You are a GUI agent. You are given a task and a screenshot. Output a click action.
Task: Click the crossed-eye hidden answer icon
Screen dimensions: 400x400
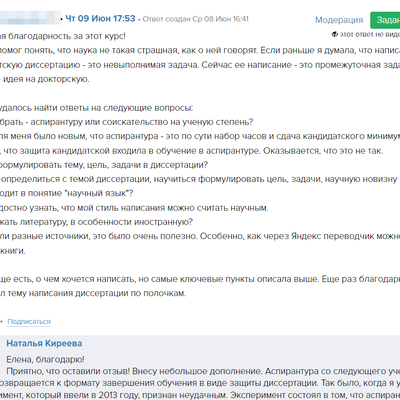coord(335,34)
